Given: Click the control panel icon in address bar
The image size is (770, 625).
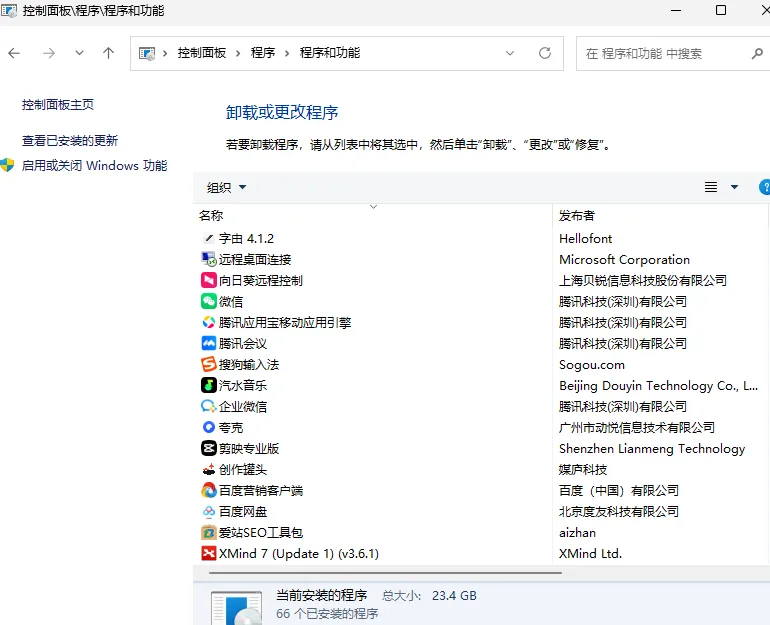Looking at the screenshot, I should pos(147,53).
